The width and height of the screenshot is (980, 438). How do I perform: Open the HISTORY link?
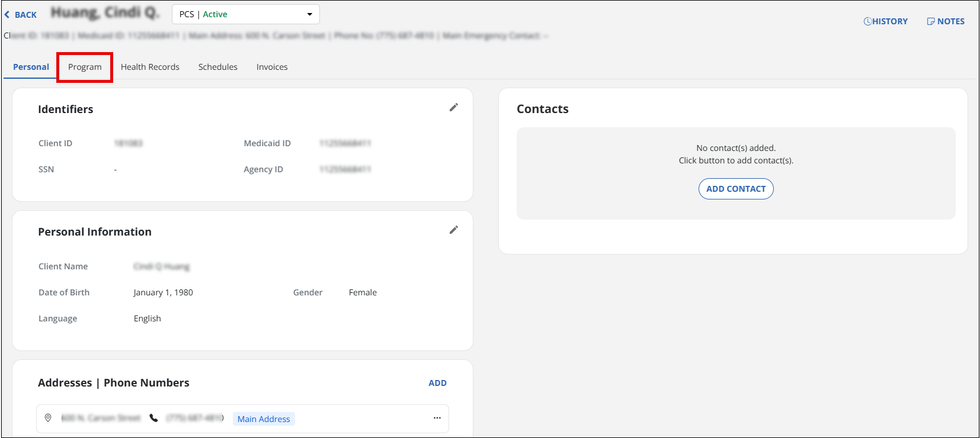pos(890,21)
